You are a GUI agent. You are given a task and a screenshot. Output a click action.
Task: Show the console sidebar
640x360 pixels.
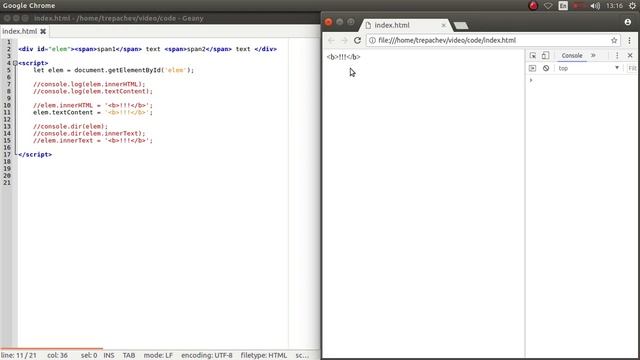click(x=532, y=68)
